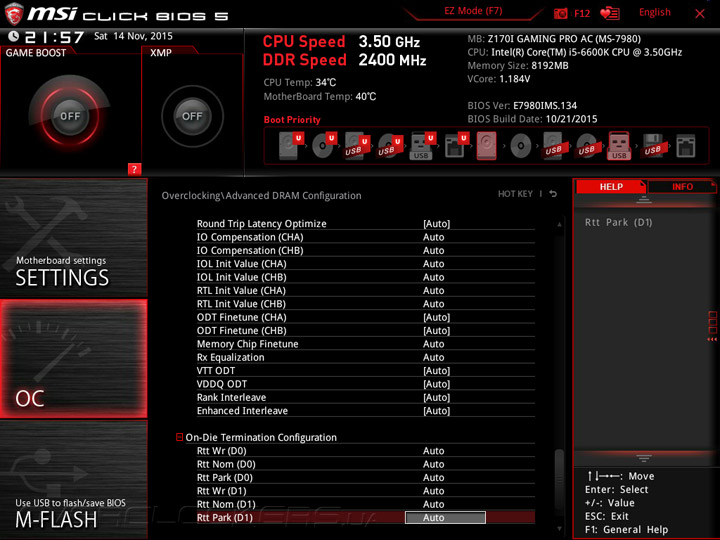Select Rtt Nom (D1) row
The width and height of the screenshot is (720, 540).
(x=366, y=504)
